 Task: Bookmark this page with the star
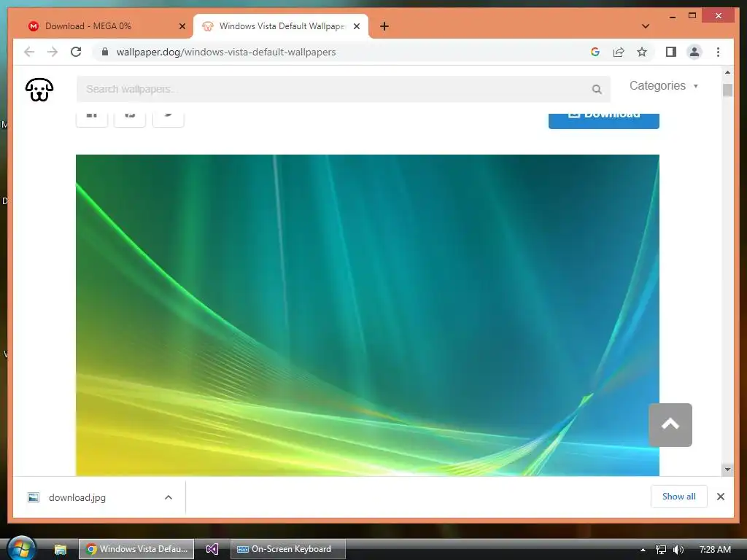pyautogui.click(x=642, y=52)
